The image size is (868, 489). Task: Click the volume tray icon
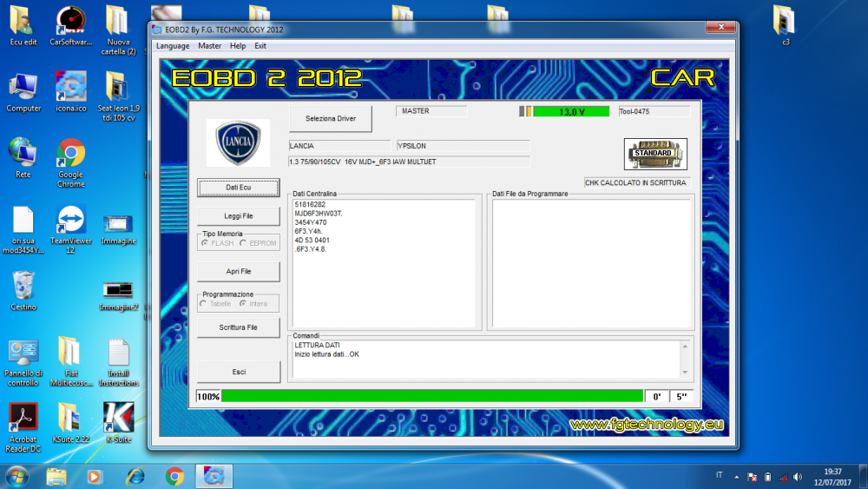click(x=798, y=477)
